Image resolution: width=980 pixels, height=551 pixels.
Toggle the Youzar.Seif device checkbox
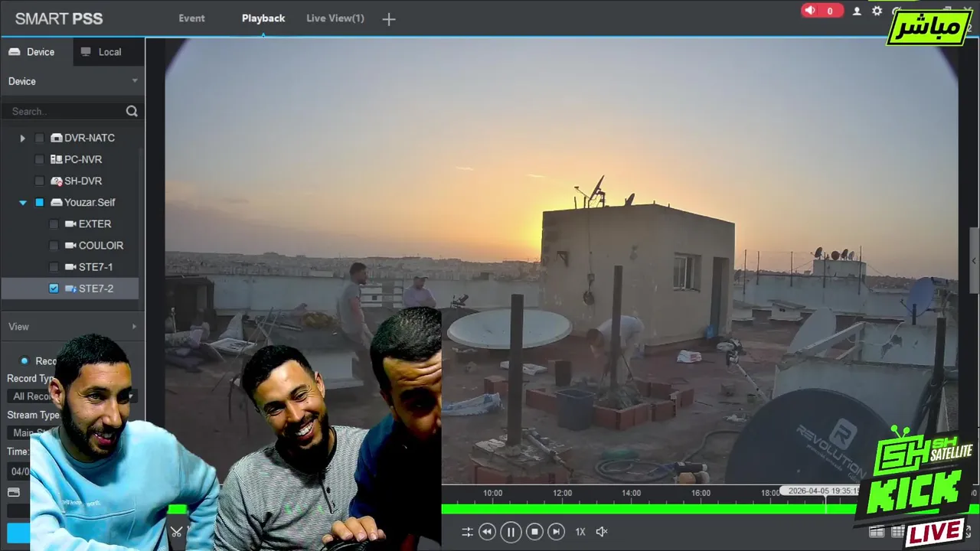(x=40, y=202)
